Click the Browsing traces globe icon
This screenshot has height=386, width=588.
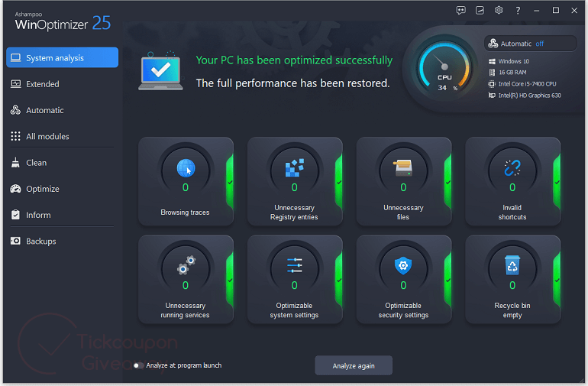coord(186,168)
